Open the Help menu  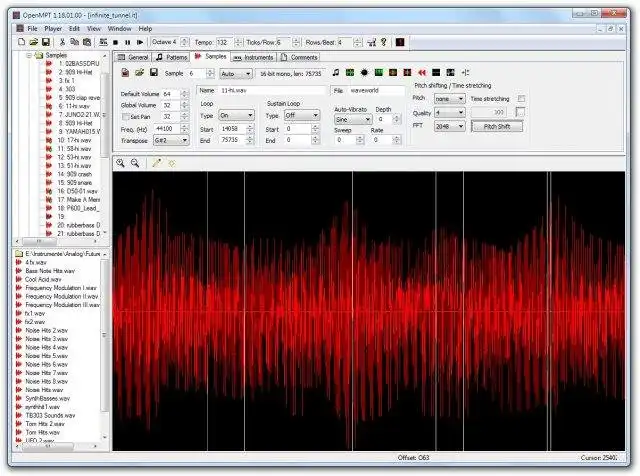pos(145,29)
